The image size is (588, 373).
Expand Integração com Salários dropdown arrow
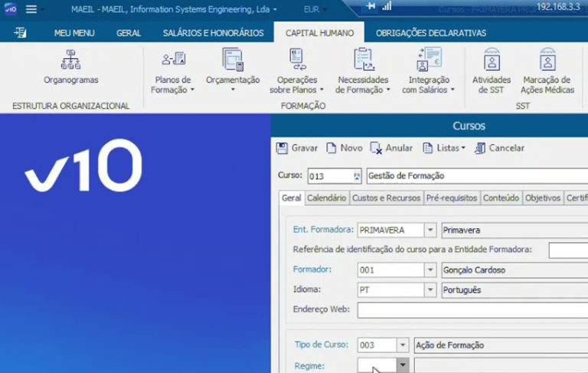point(452,90)
